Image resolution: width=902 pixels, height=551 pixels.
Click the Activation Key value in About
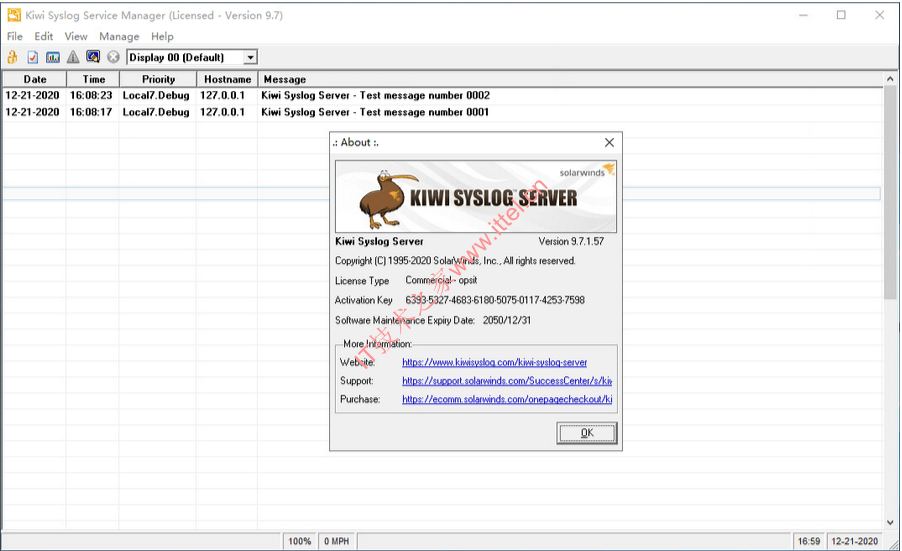(x=495, y=300)
